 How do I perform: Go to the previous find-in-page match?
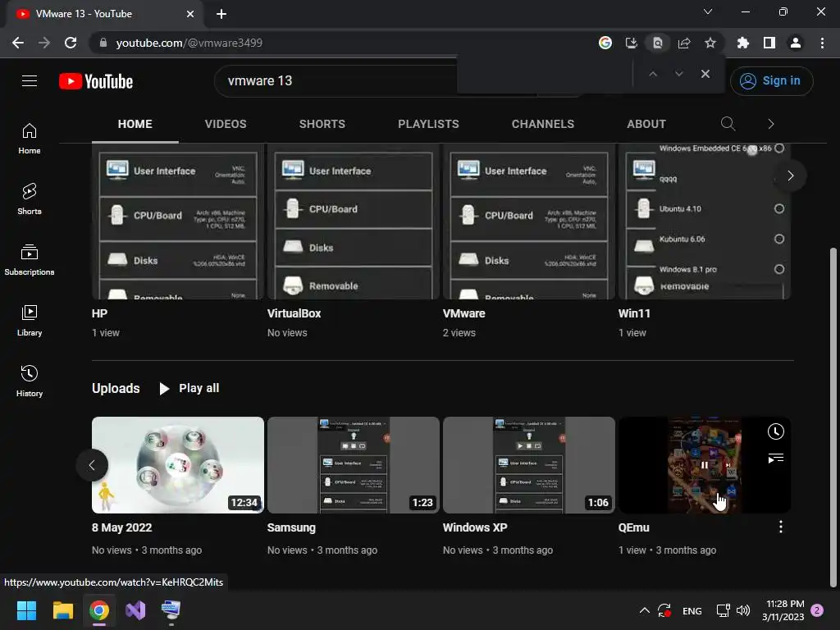(x=652, y=74)
